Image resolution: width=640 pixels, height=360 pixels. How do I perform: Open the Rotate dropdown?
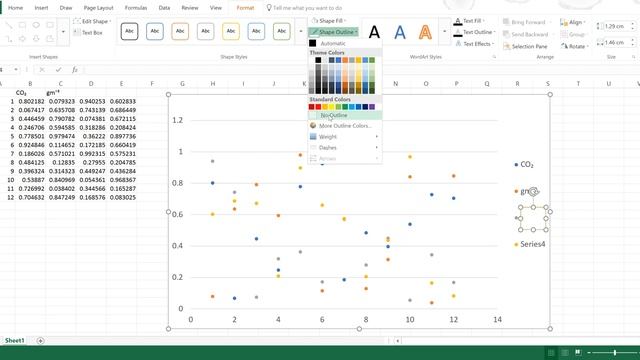[574, 47]
